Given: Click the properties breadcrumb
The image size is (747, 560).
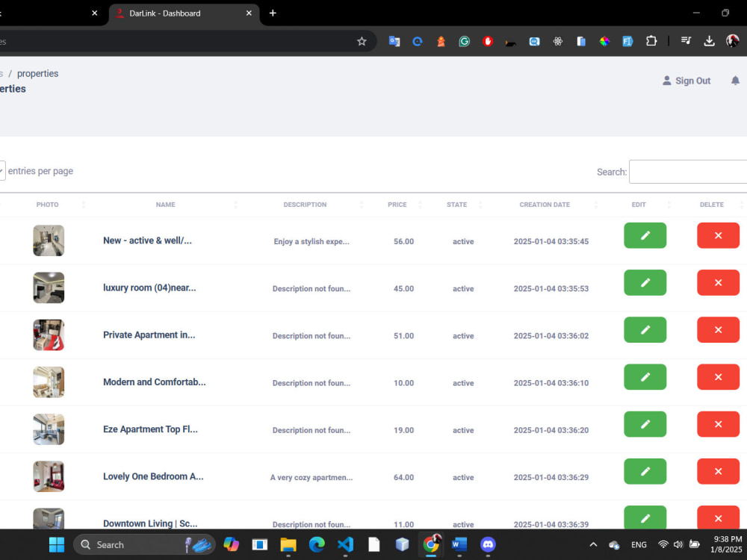Looking at the screenshot, I should click(37, 73).
